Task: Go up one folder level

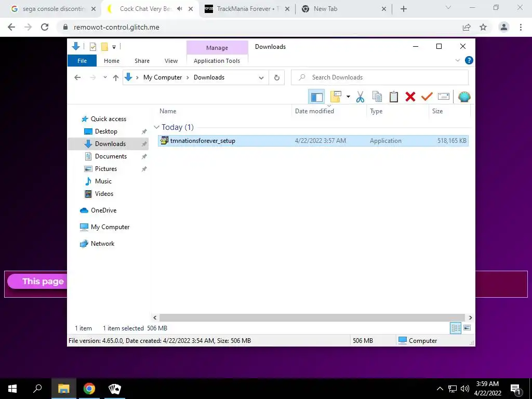Action: coord(116,78)
